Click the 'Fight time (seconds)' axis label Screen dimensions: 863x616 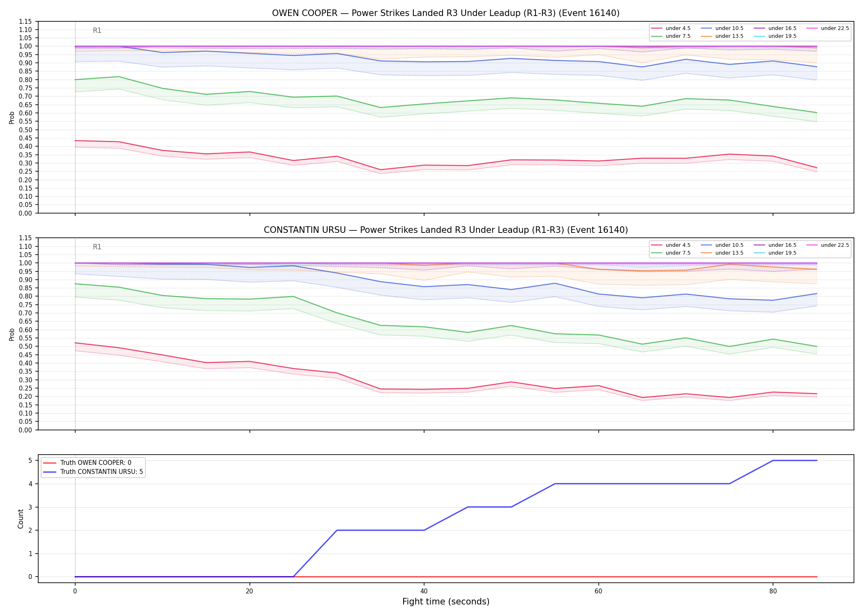(x=446, y=602)
